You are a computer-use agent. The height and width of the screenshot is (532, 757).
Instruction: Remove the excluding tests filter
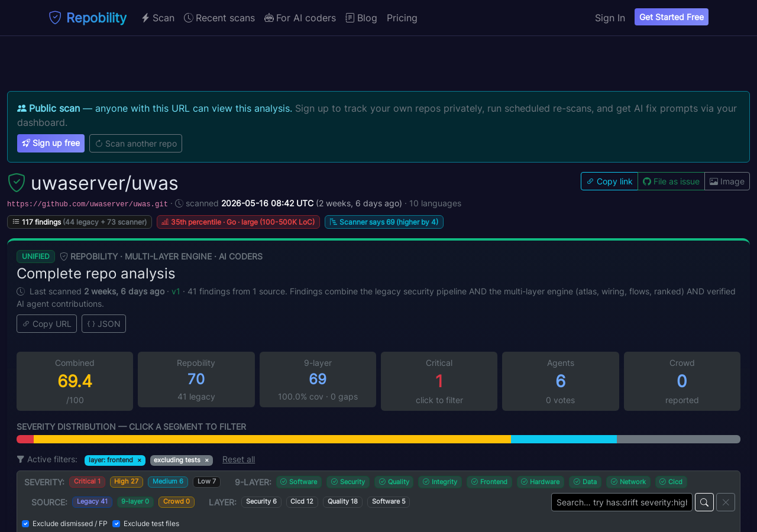206,460
